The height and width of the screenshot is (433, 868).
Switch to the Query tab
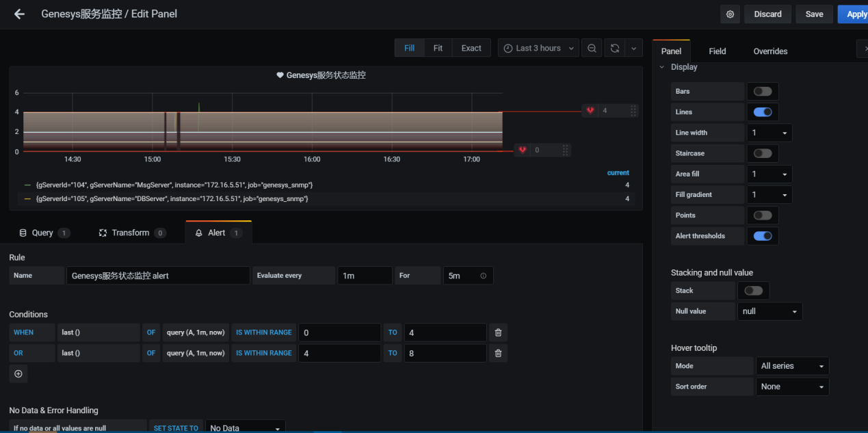[43, 233]
